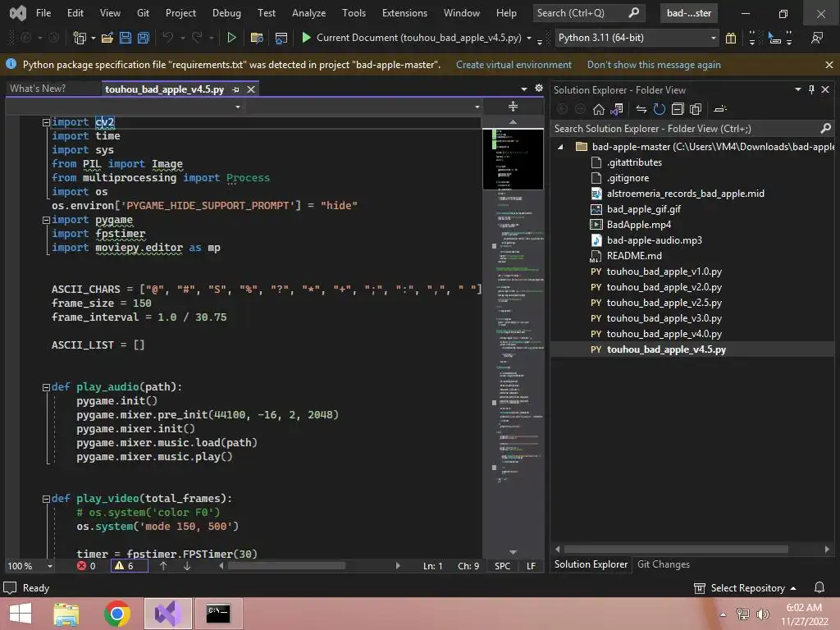Click the main Search (Ctrl+Q) box
This screenshot has width=840, height=630.
tap(589, 13)
